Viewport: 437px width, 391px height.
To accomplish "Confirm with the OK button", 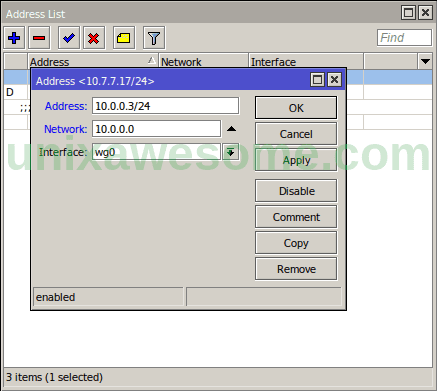I will tap(296, 108).
